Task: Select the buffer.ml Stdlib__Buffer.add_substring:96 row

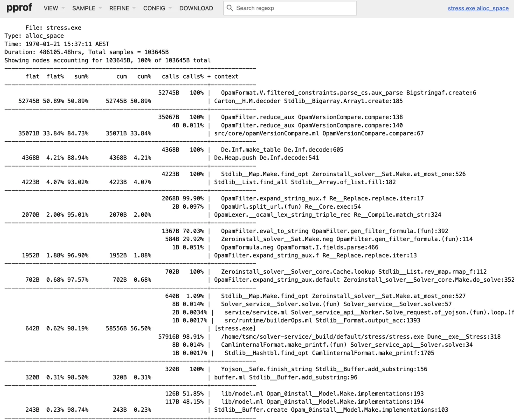Action: (285, 377)
